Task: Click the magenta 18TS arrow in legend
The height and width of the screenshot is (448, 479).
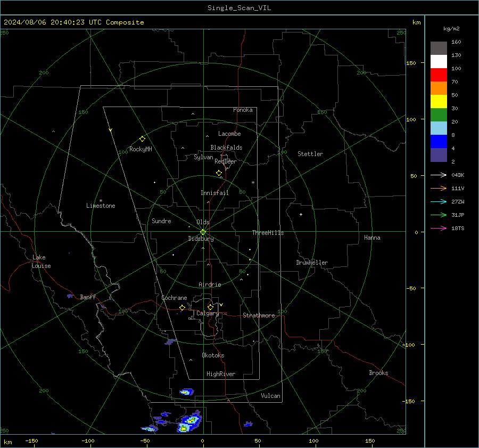Action: 439,229
